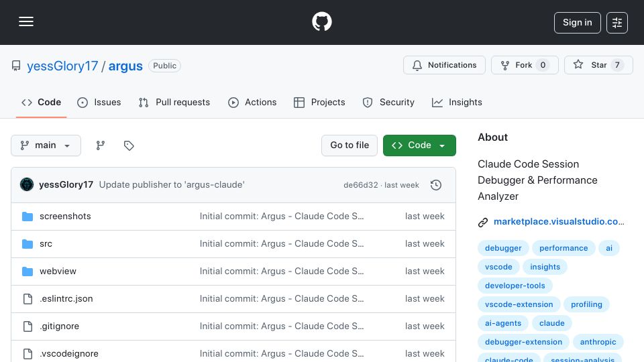Screen dimensions: 644x362
Task: Open the yessGlory17 commit author name
Action: 66,185
